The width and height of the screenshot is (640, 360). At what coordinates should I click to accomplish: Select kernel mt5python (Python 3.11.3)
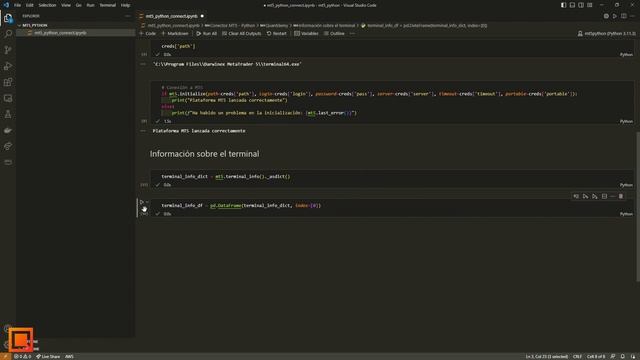click(607, 33)
